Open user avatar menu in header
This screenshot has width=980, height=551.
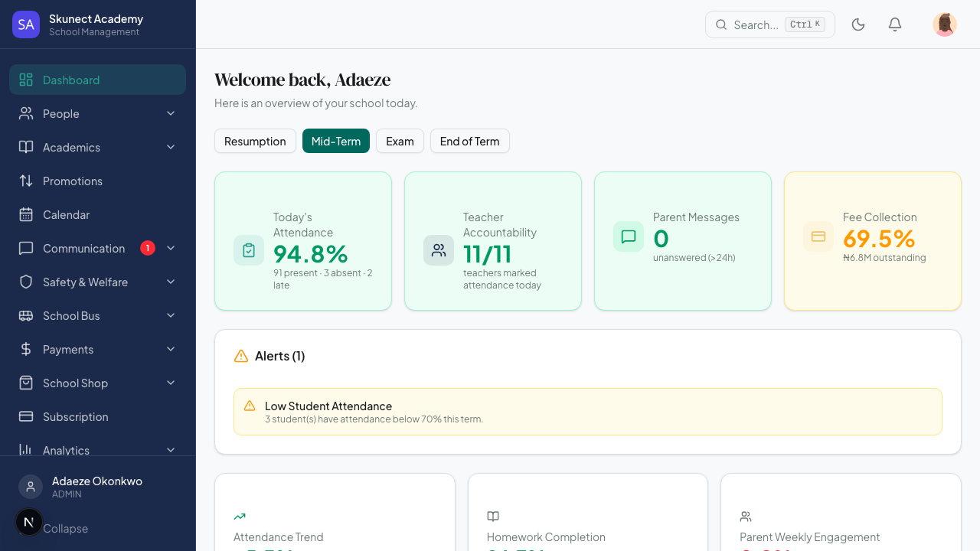pyautogui.click(x=945, y=24)
